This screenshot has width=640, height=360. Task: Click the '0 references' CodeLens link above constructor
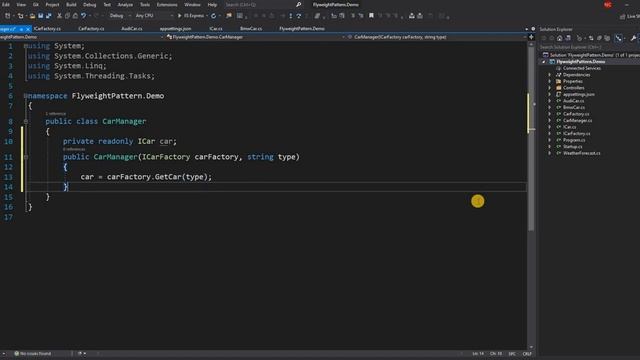coord(74,149)
